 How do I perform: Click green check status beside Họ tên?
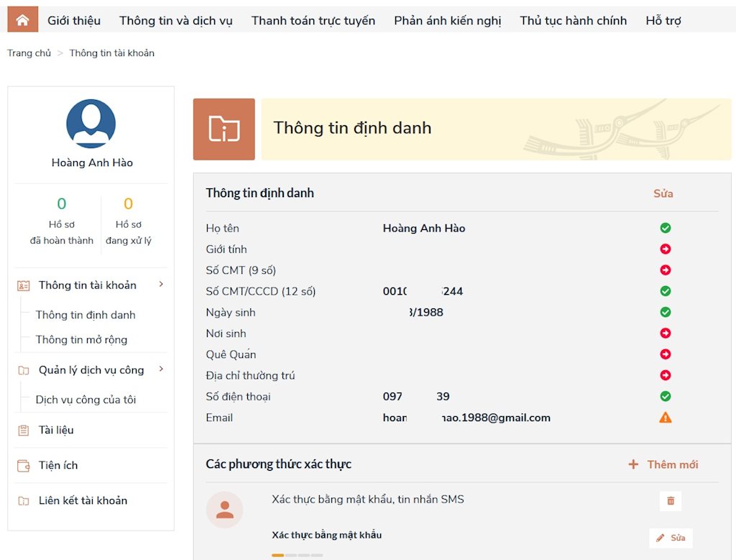point(665,228)
